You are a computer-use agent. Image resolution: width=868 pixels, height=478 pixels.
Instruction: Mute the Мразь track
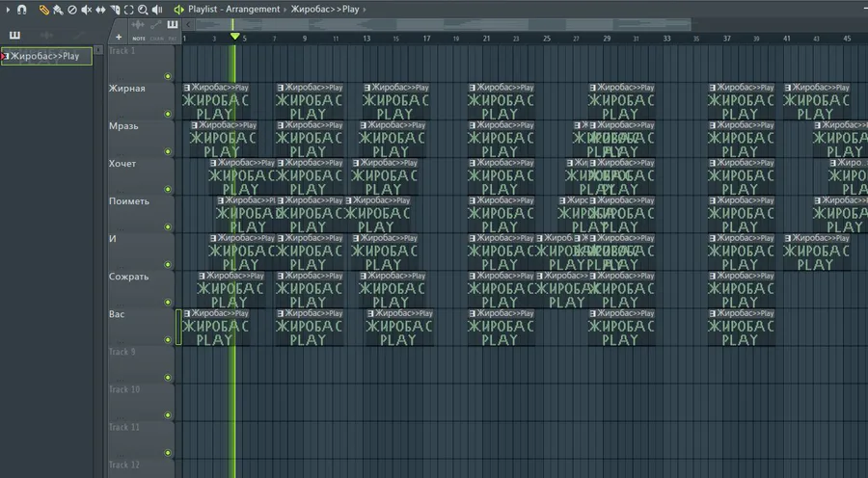[168, 151]
